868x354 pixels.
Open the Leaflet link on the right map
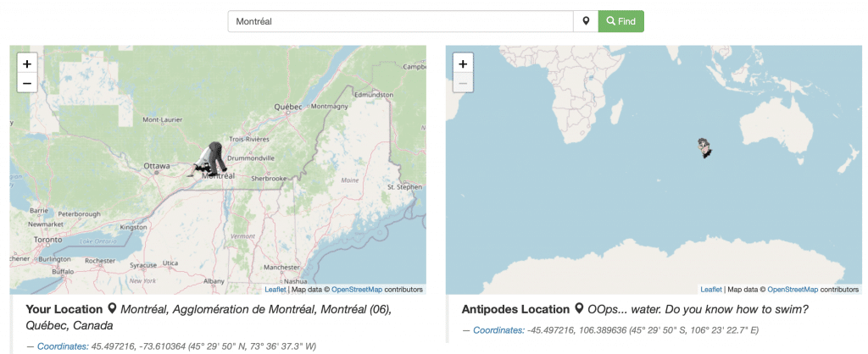pos(711,290)
